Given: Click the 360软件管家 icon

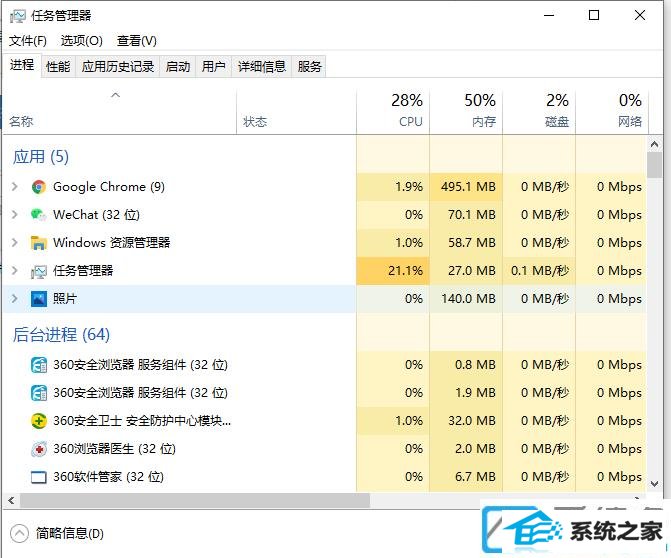Looking at the screenshot, I should tap(39, 477).
